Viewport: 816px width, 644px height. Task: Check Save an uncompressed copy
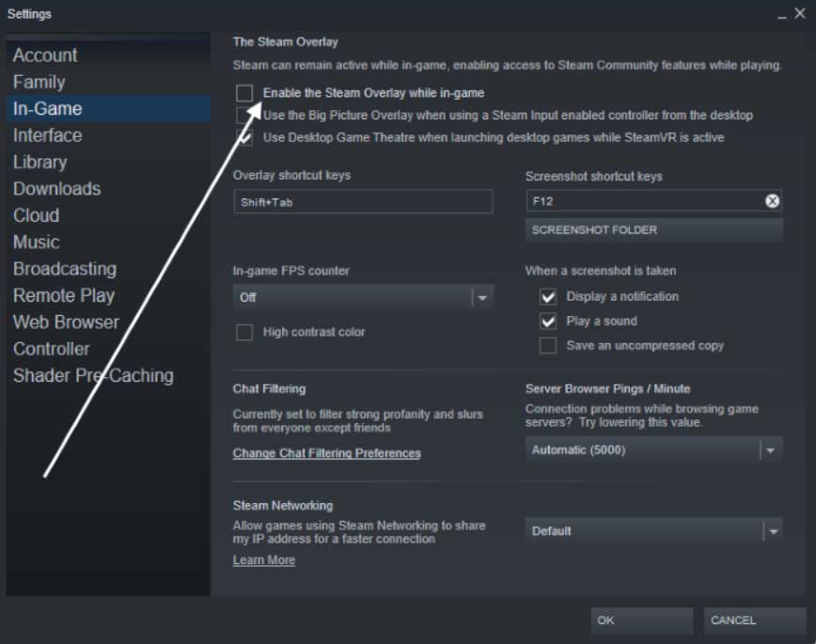click(x=548, y=346)
